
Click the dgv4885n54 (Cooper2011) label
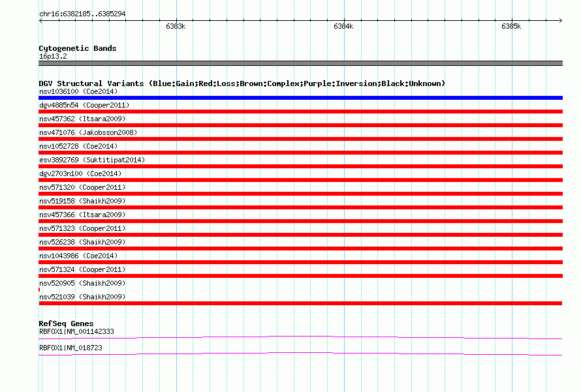[84, 105]
